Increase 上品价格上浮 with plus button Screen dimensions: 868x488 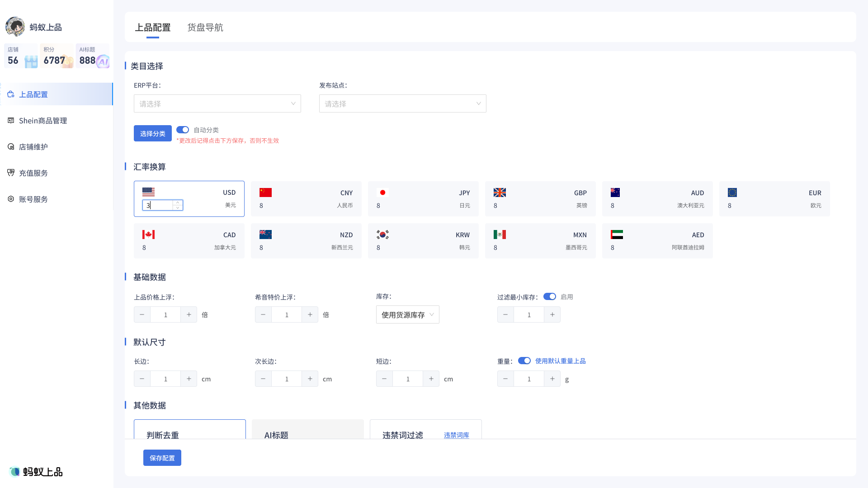(x=189, y=314)
